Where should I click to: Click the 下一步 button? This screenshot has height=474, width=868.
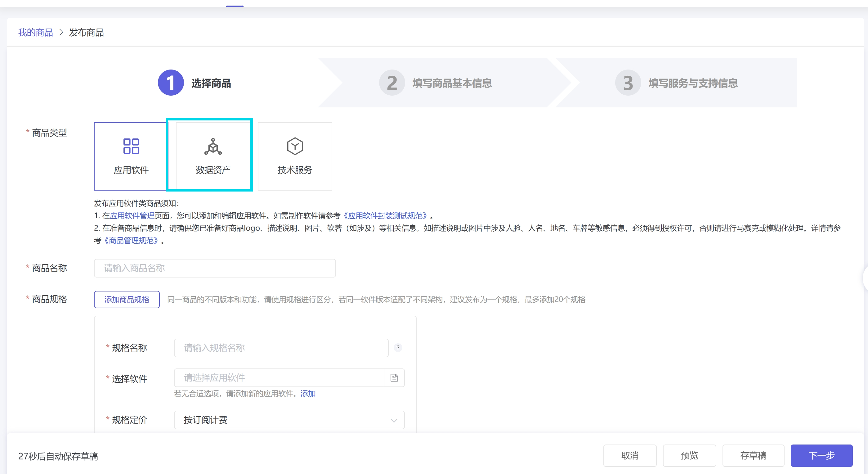pyautogui.click(x=821, y=455)
